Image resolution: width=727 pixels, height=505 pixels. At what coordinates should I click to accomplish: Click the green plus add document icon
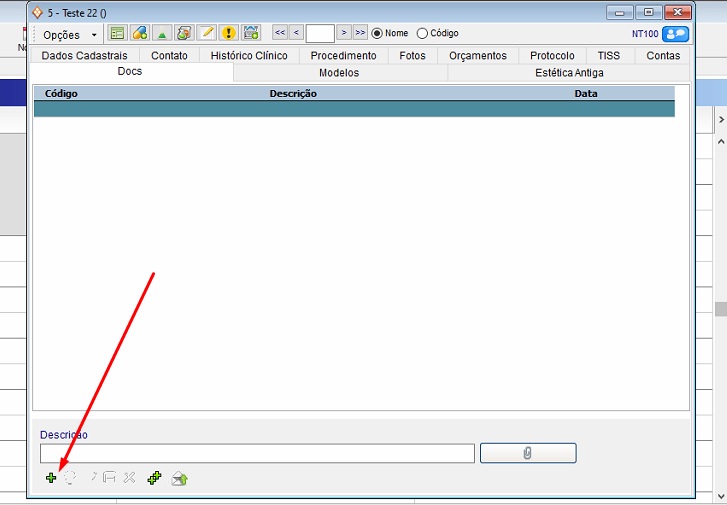51,478
